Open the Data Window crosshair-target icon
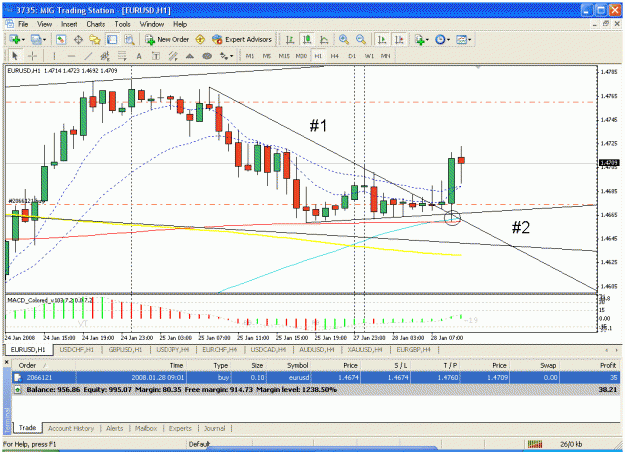Image resolution: width=625 pixels, height=452 pixels. click(x=78, y=39)
